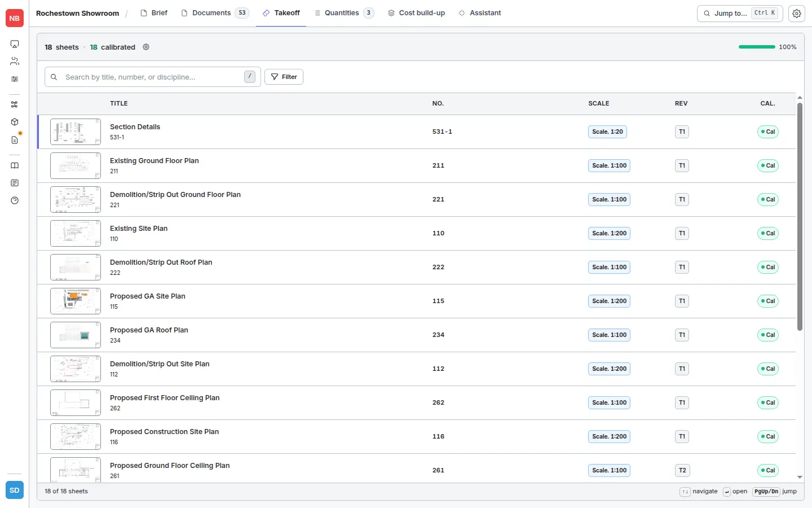Click T1 revision badge for Section Details

682,132
